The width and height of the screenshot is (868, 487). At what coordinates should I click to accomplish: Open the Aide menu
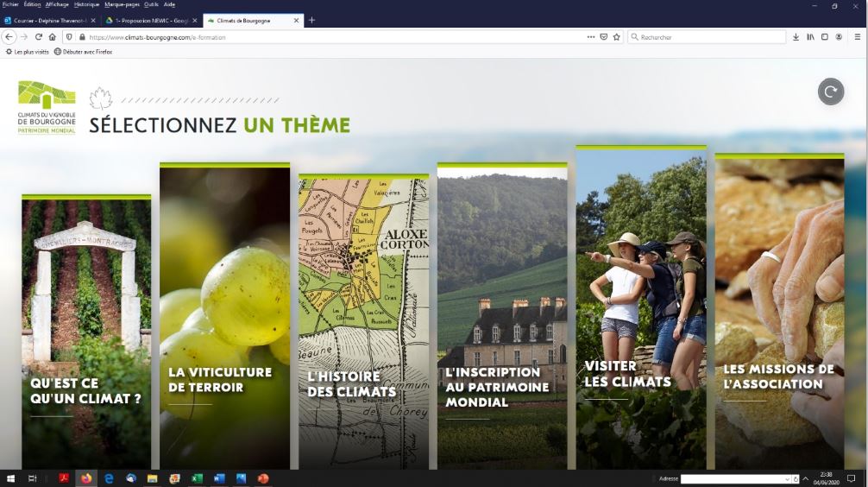[x=169, y=4]
